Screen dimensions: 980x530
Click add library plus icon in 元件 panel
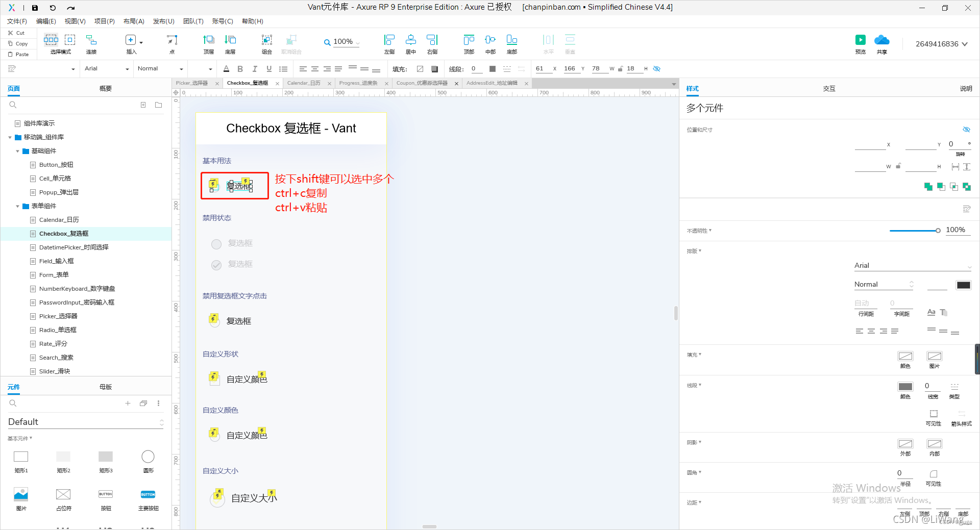point(128,403)
